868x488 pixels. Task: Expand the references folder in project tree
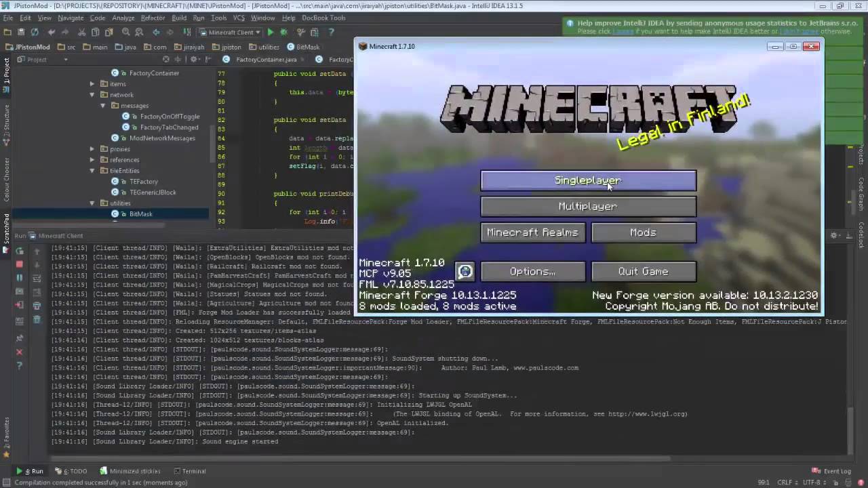coord(92,160)
